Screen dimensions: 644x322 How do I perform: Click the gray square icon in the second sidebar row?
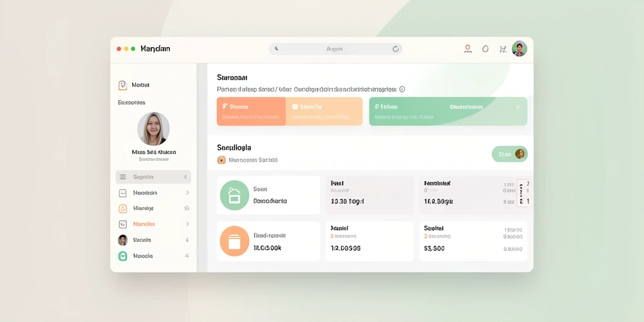[123, 192]
